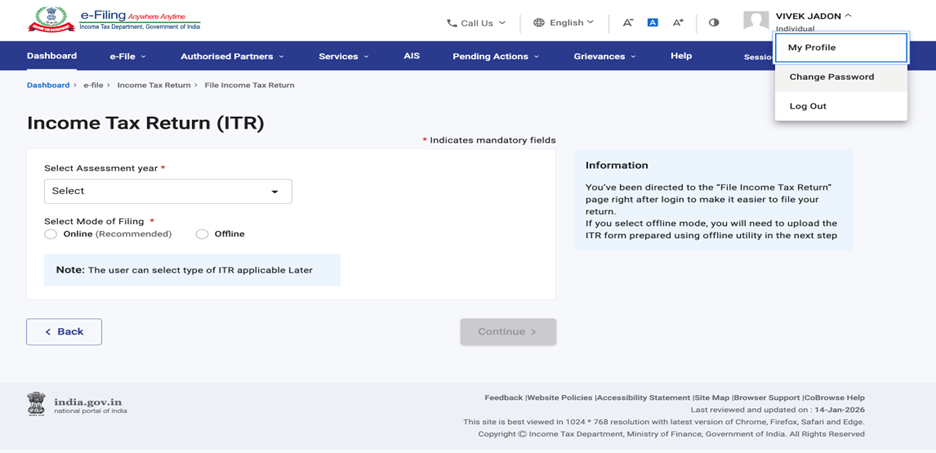
Task: Select Online (Recommended) filing mode
Action: click(51, 234)
